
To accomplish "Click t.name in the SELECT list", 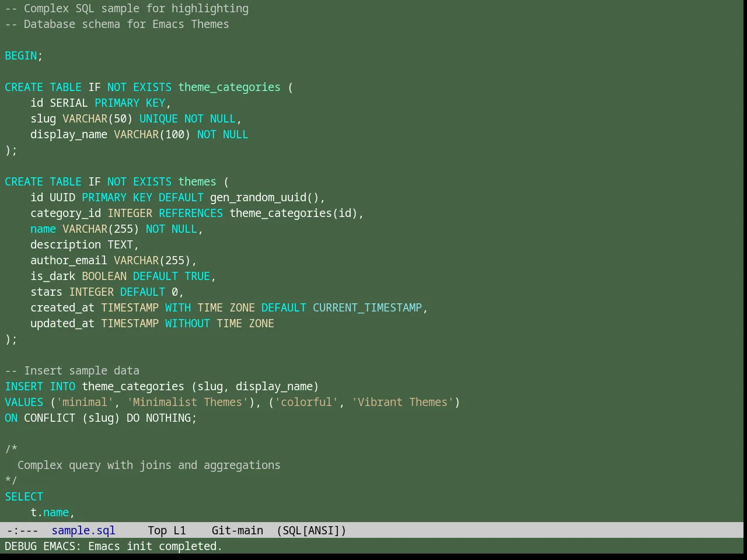I will point(50,512).
